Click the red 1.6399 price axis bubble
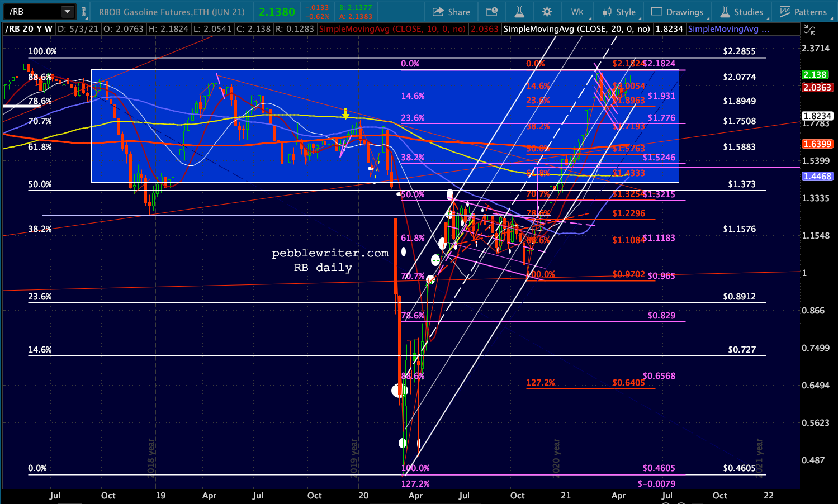 click(817, 144)
